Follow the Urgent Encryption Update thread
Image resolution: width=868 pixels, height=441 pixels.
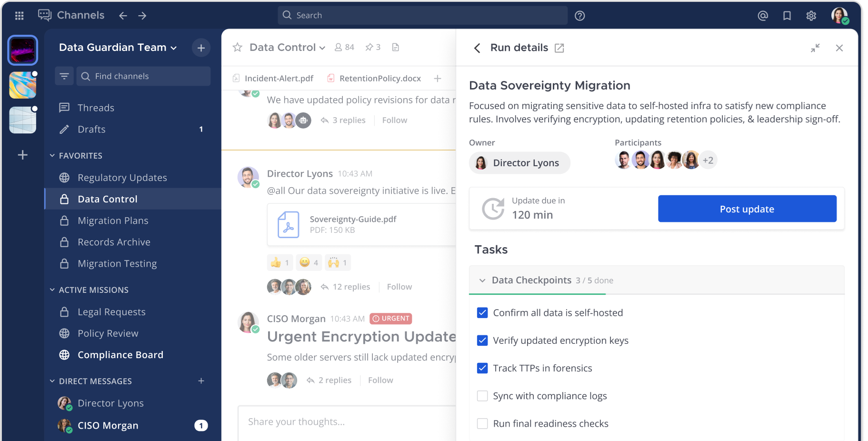point(380,380)
